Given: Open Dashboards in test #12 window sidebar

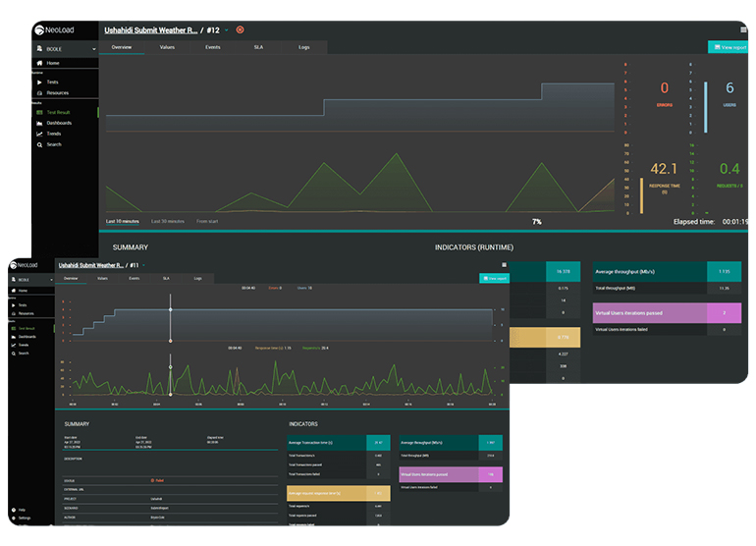Looking at the screenshot, I should click(59, 123).
